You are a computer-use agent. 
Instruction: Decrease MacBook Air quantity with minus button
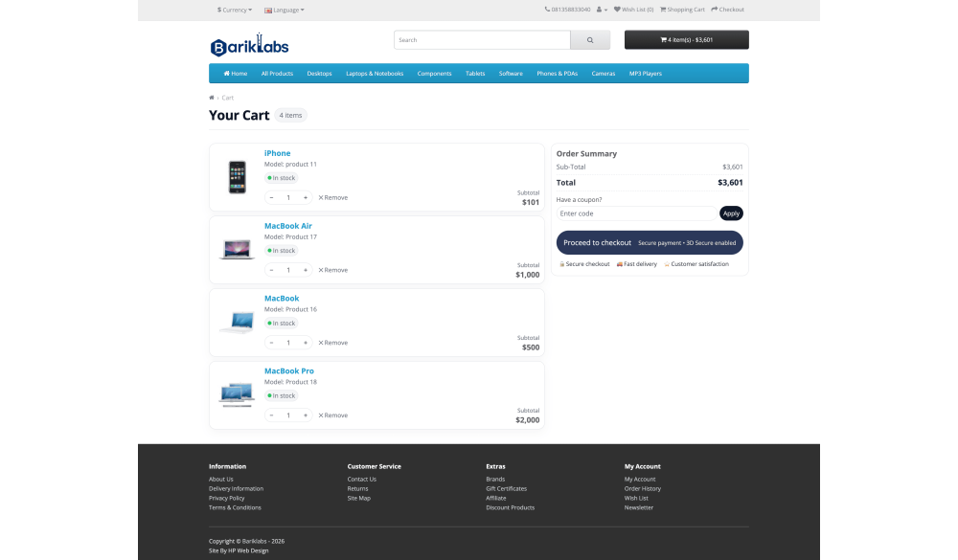271,270
